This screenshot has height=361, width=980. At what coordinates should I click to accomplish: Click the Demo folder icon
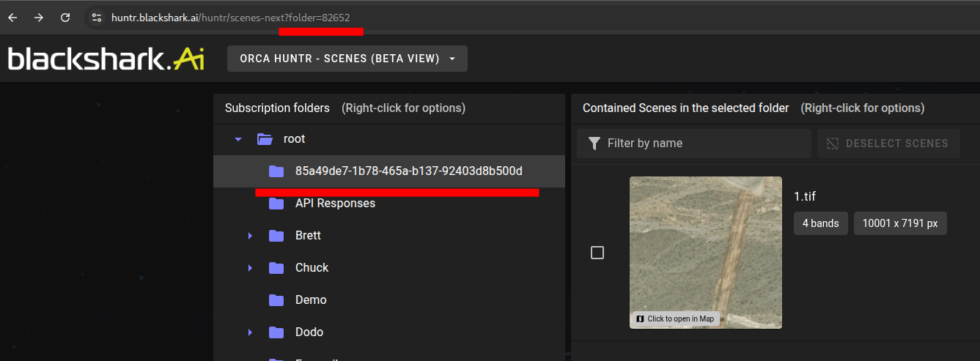(x=276, y=300)
